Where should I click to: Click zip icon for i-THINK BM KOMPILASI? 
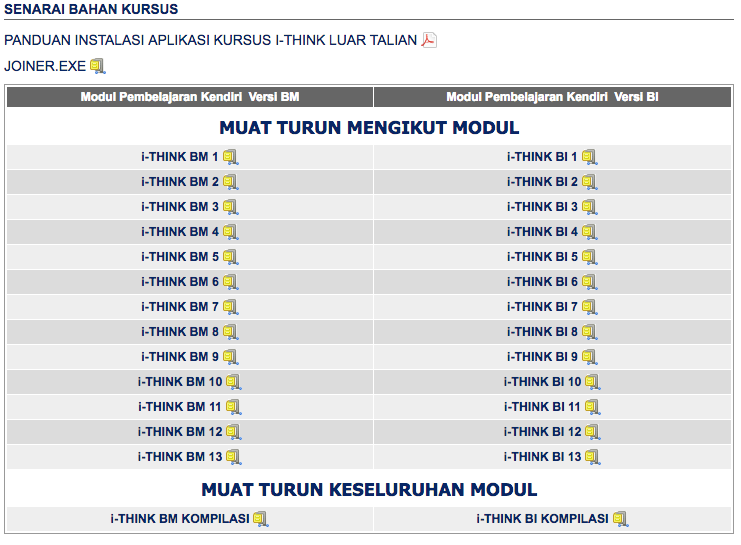(x=261, y=519)
